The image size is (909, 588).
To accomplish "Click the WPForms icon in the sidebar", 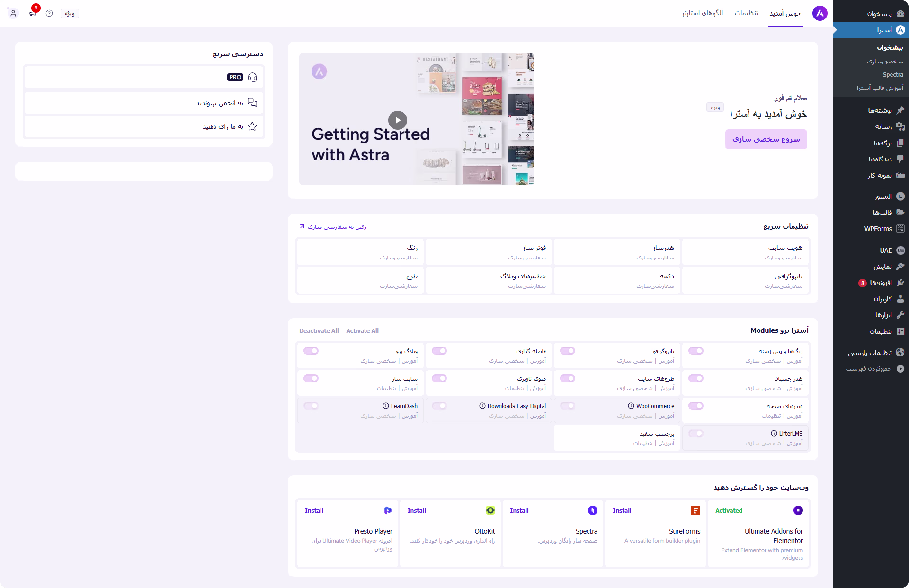I will coord(900,229).
